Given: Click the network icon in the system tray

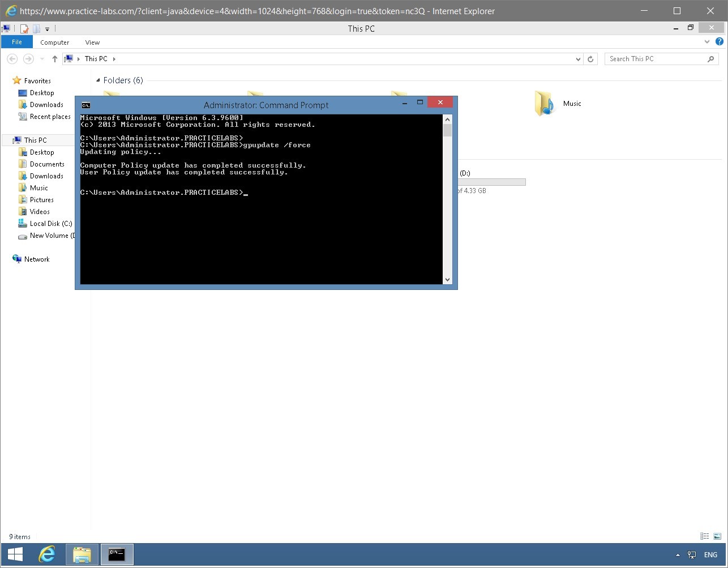Looking at the screenshot, I should click(x=692, y=554).
